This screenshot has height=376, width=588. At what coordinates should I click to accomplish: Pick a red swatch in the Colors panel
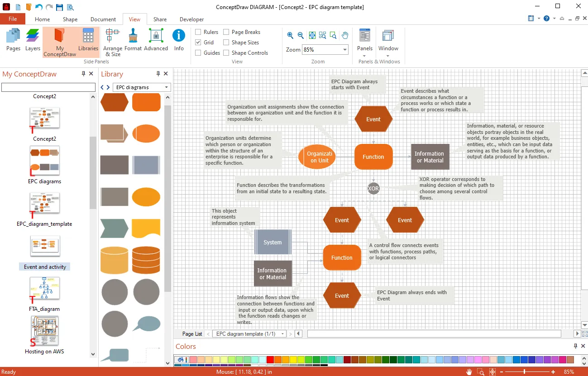tap(271, 360)
